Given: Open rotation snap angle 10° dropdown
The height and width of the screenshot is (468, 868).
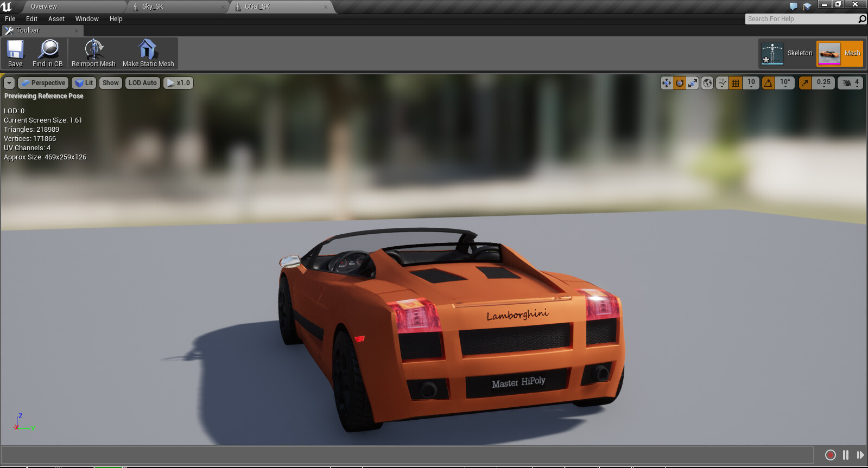Looking at the screenshot, I should pyautogui.click(x=785, y=83).
